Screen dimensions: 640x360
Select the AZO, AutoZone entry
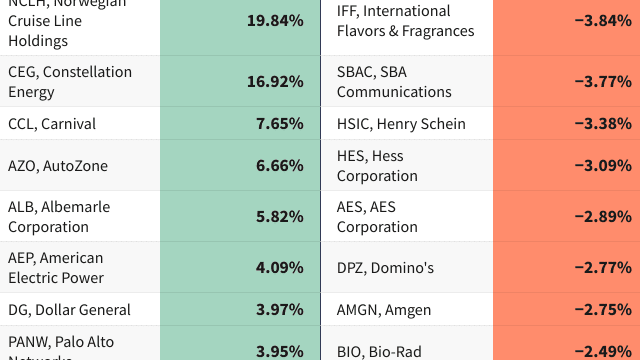click(58, 166)
